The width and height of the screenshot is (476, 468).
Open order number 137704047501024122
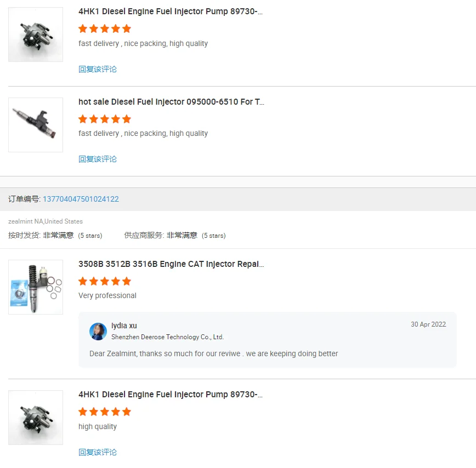point(81,199)
